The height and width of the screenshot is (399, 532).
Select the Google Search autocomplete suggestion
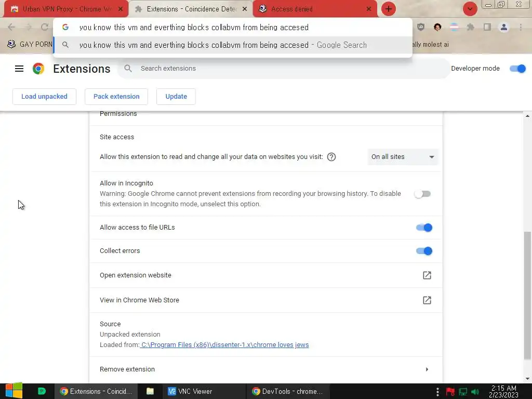pyautogui.click(x=233, y=45)
